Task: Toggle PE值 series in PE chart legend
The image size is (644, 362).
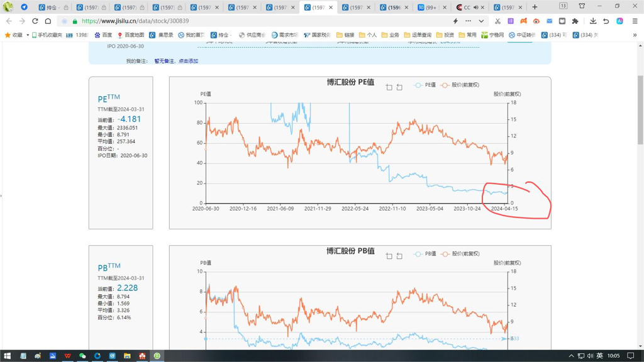Action: (425, 85)
